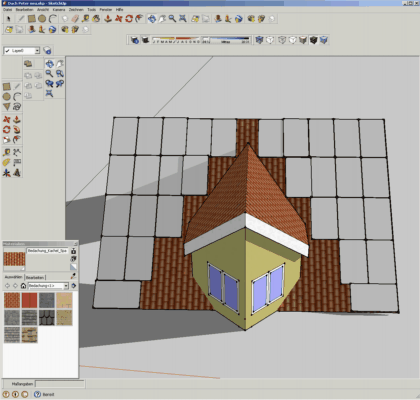Pick the Eraser tool
The height and width of the screenshot is (400, 420).
pyautogui.click(x=75, y=19)
